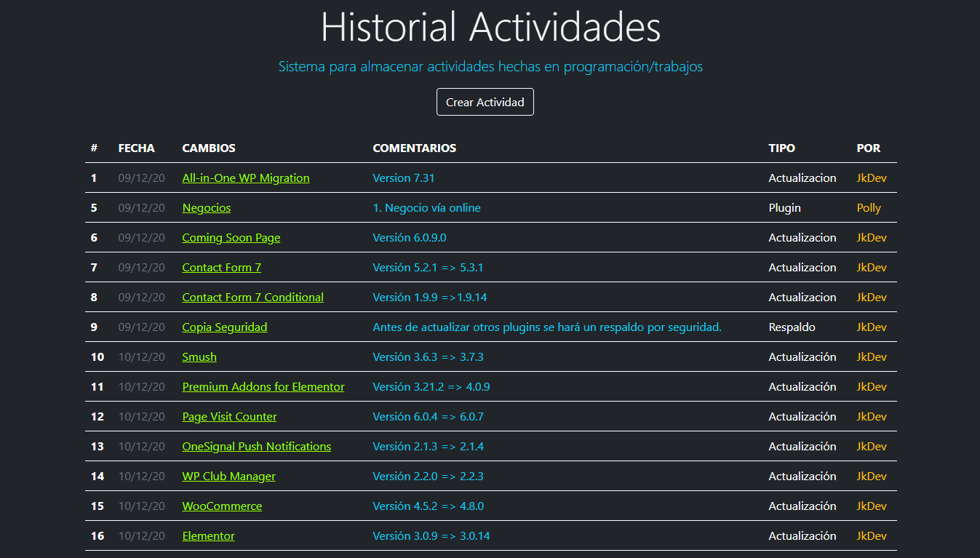
Task: Open the Elementor link
Action: [x=209, y=536]
